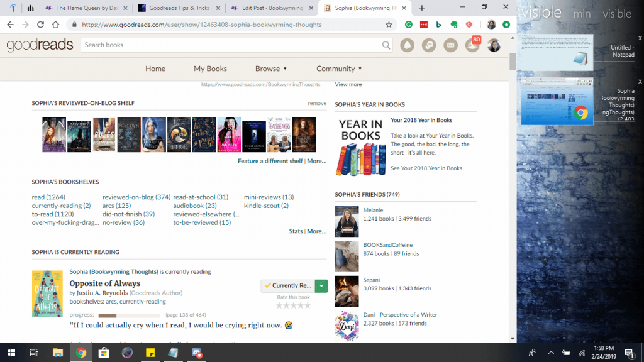Expand the Browse dropdown menu
The image size is (644, 362).
[271, 69]
